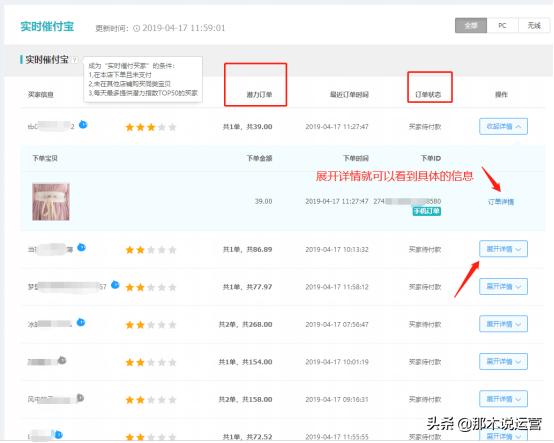Open the pink skirt product thumbnail

click(51, 202)
